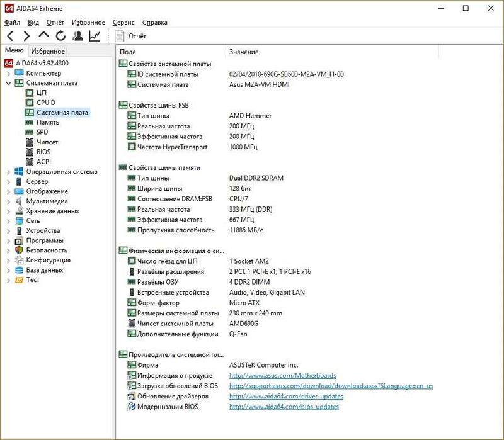Open the Справка menu
Viewport: 504px width, 440px height.
tap(154, 22)
